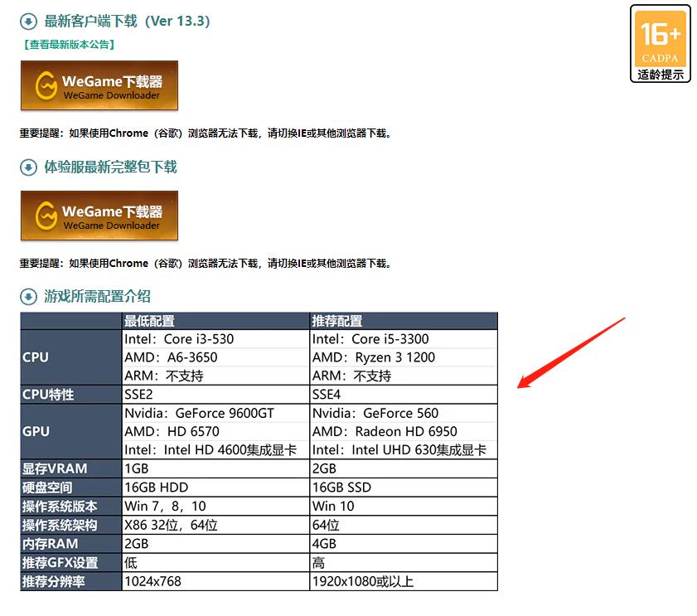Open the 查看最新版本公告 link
The image size is (697, 616).
[69, 45]
